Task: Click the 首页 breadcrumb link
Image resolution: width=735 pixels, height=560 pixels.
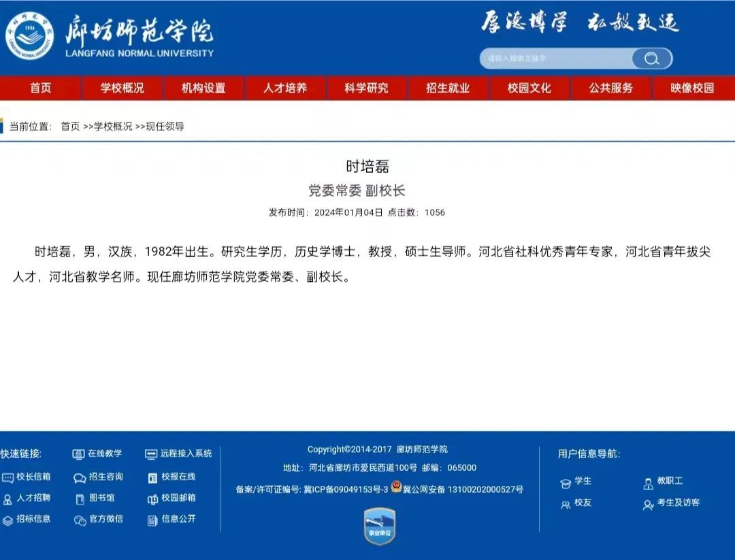Action: [x=70, y=127]
